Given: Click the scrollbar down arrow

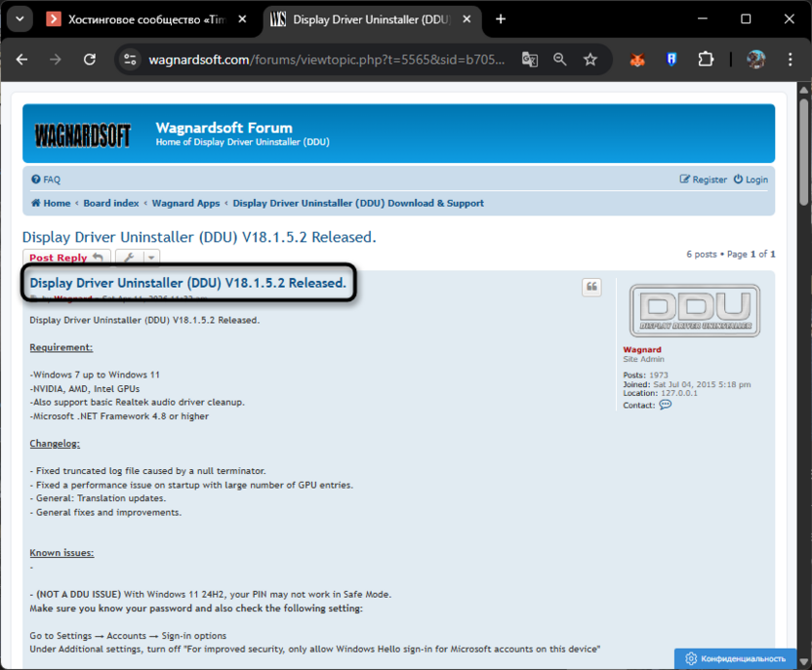Looking at the screenshot, I should [x=804, y=662].
